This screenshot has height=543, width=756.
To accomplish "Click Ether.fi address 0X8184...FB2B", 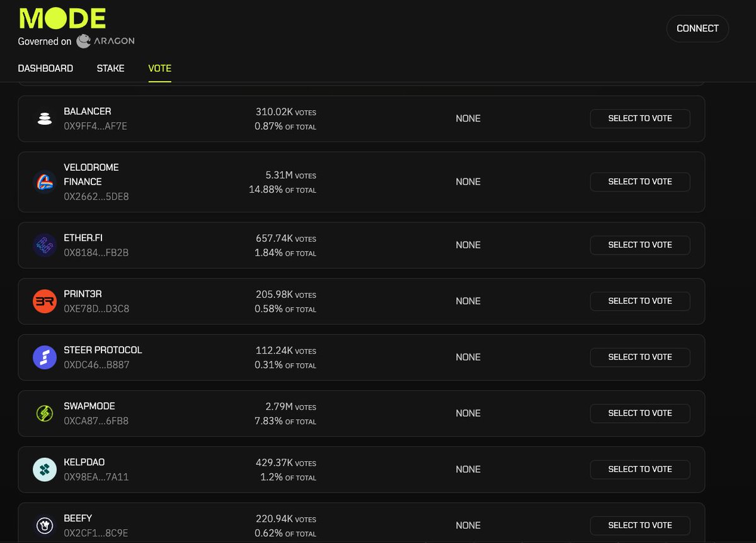I will tap(96, 253).
